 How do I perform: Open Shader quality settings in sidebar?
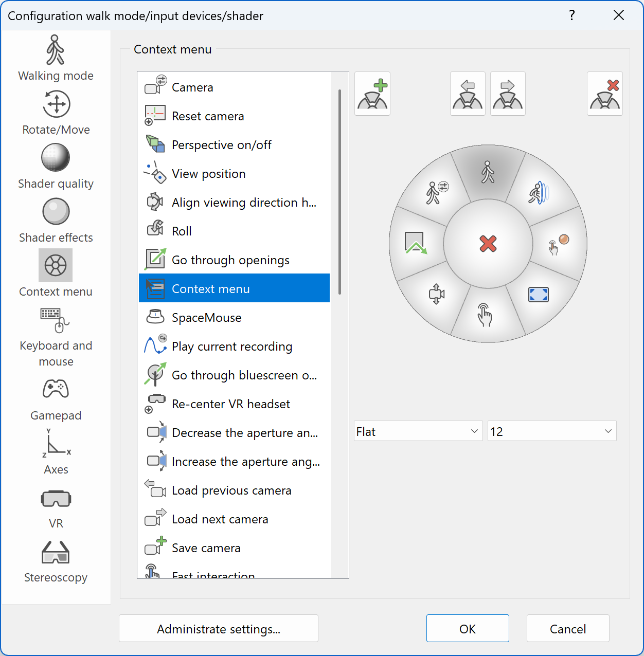(x=56, y=167)
